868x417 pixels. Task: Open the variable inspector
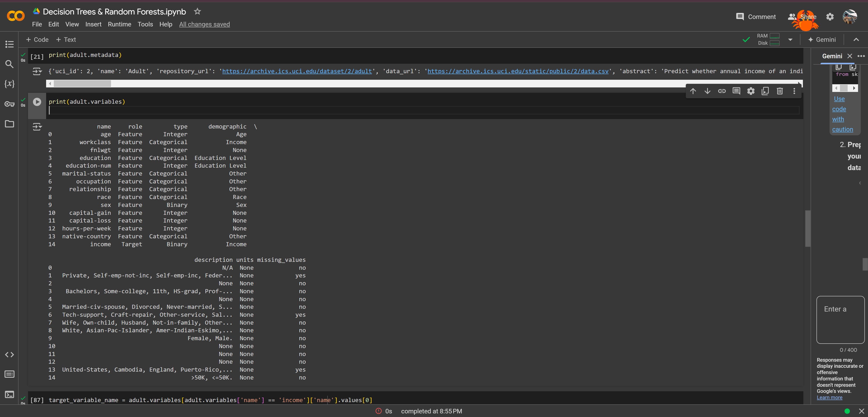(x=9, y=84)
